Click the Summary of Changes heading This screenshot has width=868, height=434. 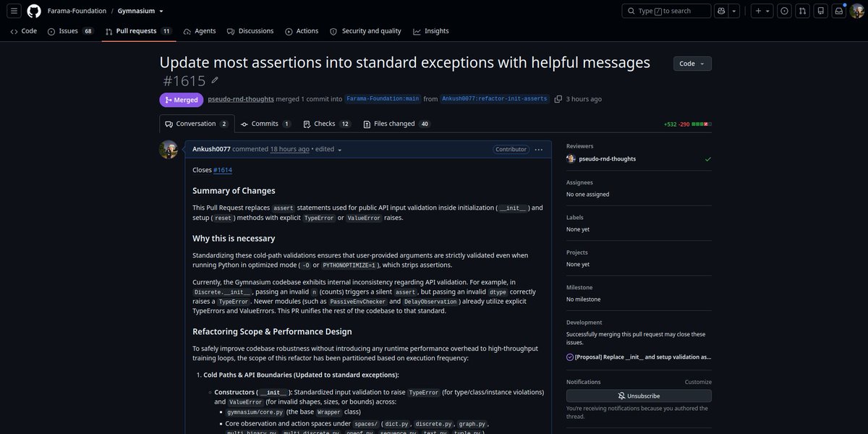[234, 191]
